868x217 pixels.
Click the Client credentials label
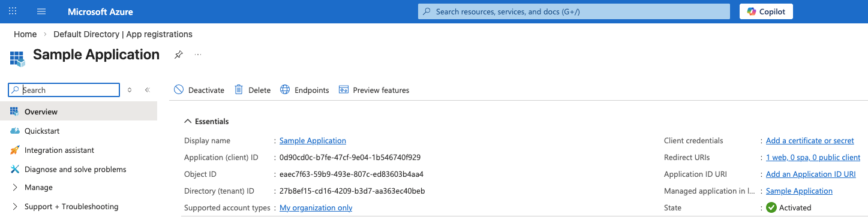693,140
